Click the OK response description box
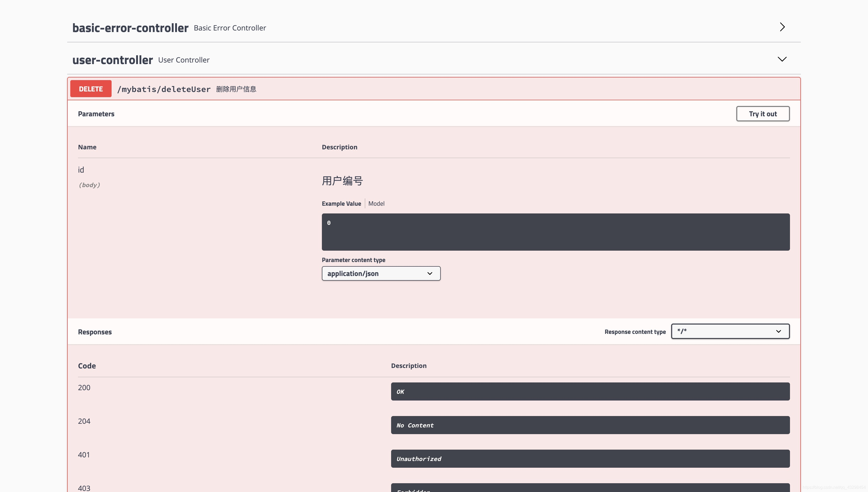The height and width of the screenshot is (492, 868). coord(590,391)
